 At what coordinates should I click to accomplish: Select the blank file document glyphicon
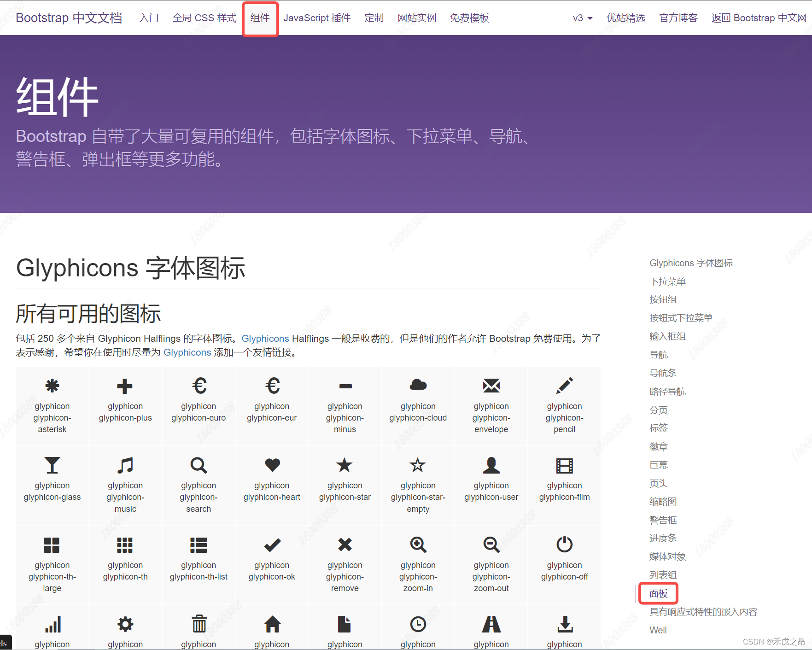345,624
